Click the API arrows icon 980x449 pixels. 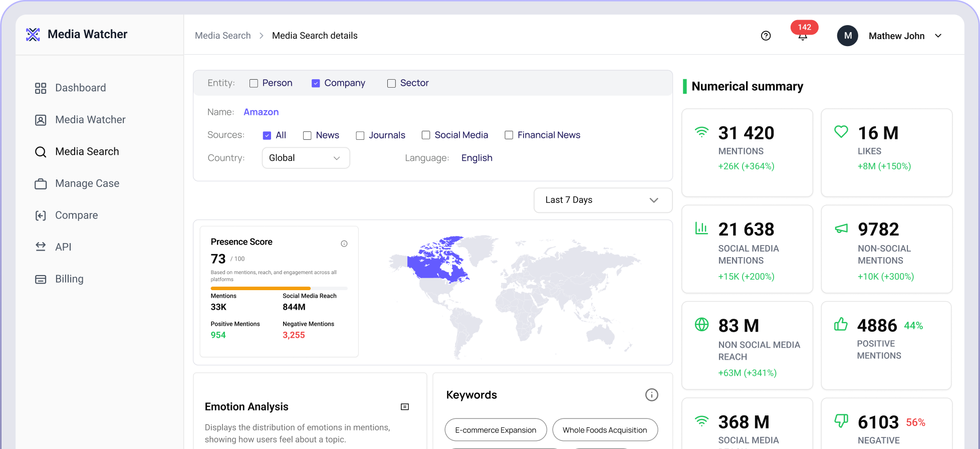click(41, 247)
